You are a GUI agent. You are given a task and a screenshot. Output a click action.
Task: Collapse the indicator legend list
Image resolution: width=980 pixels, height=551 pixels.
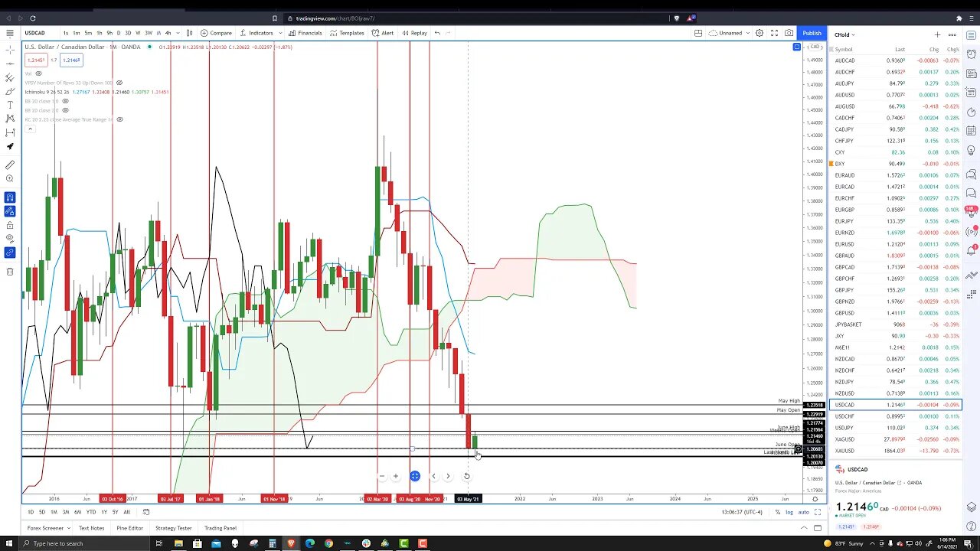tap(30, 129)
